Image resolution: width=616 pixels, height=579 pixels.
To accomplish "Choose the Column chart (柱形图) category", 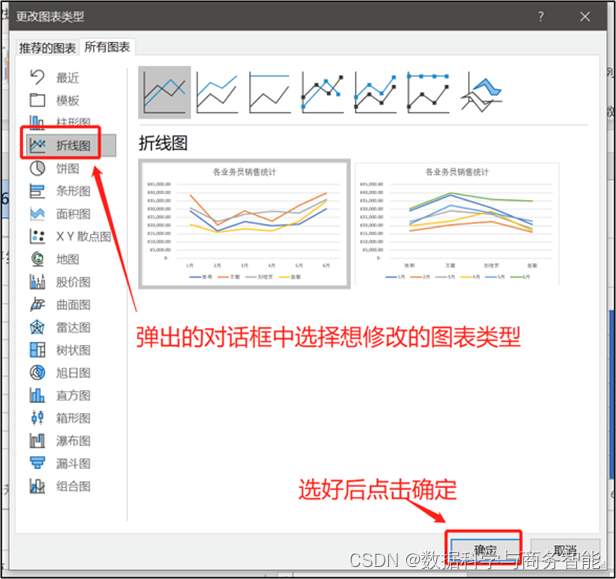I will click(61, 122).
